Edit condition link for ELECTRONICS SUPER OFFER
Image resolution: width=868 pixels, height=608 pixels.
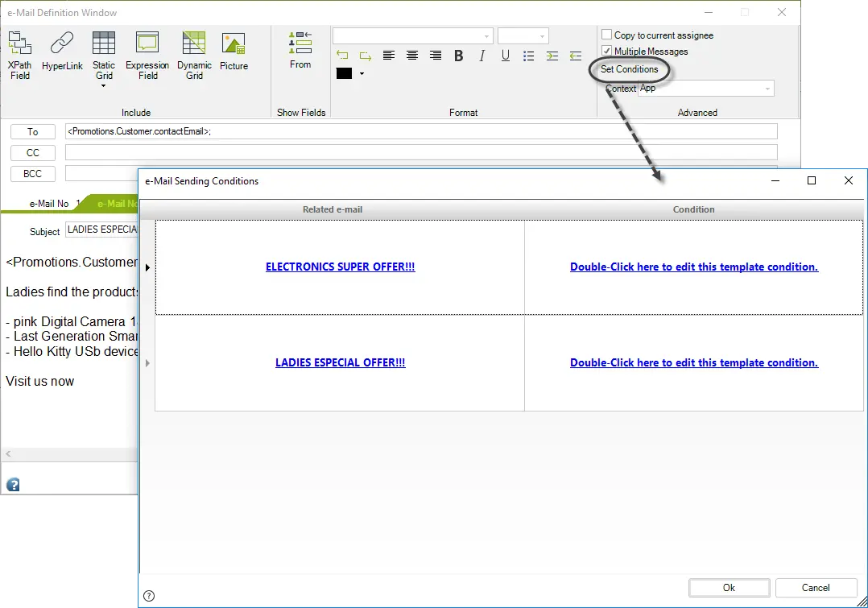pyautogui.click(x=693, y=267)
